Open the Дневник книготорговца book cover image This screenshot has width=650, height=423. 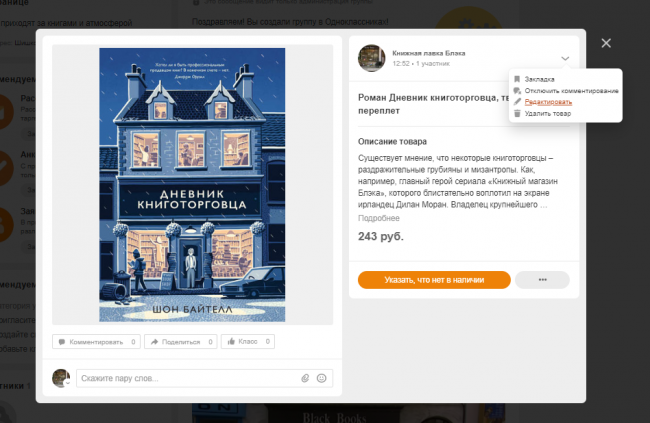coord(192,183)
